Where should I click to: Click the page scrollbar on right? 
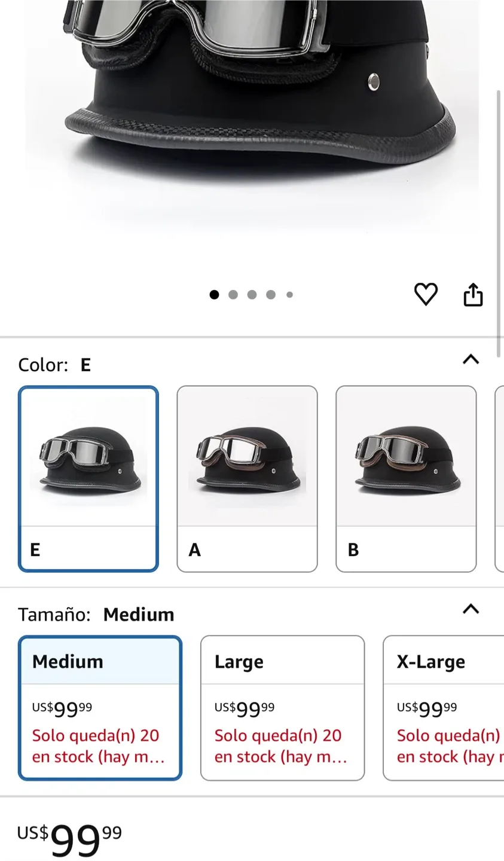[x=499, y=222]
